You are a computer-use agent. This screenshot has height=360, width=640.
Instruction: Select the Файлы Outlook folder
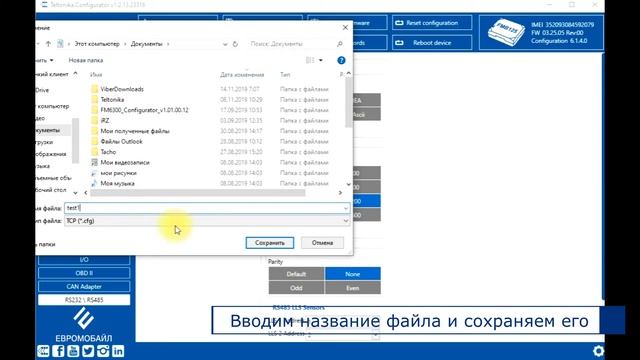click(121, 142)
